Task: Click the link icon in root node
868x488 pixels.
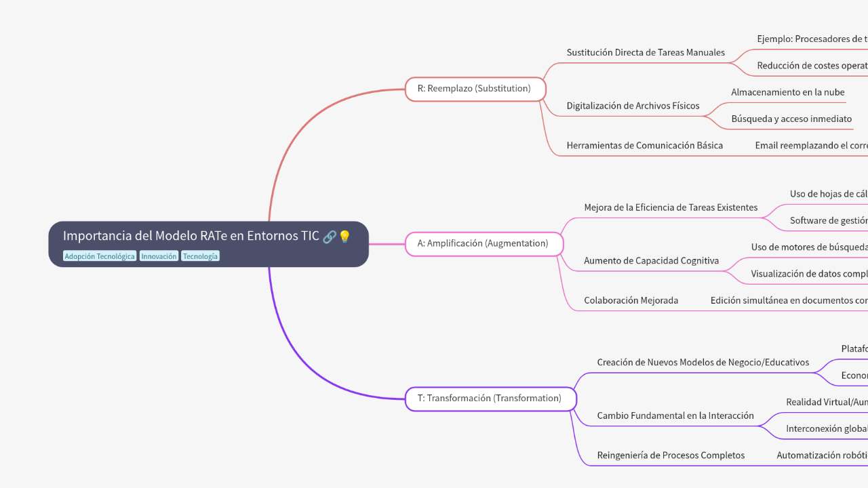Action: [330, 237]
